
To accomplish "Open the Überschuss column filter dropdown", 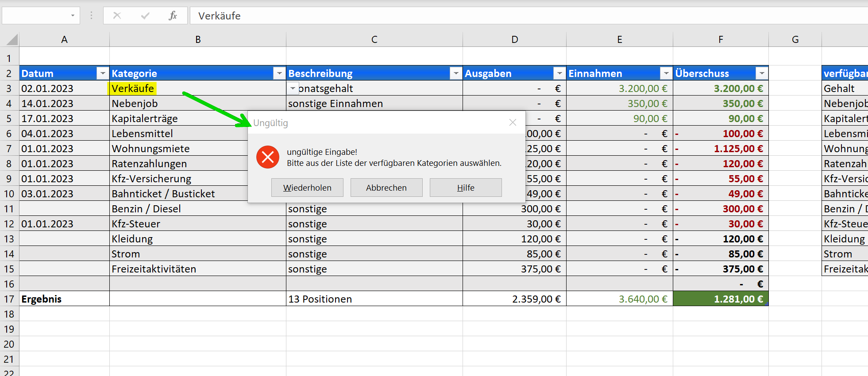I will pos(762,73).
